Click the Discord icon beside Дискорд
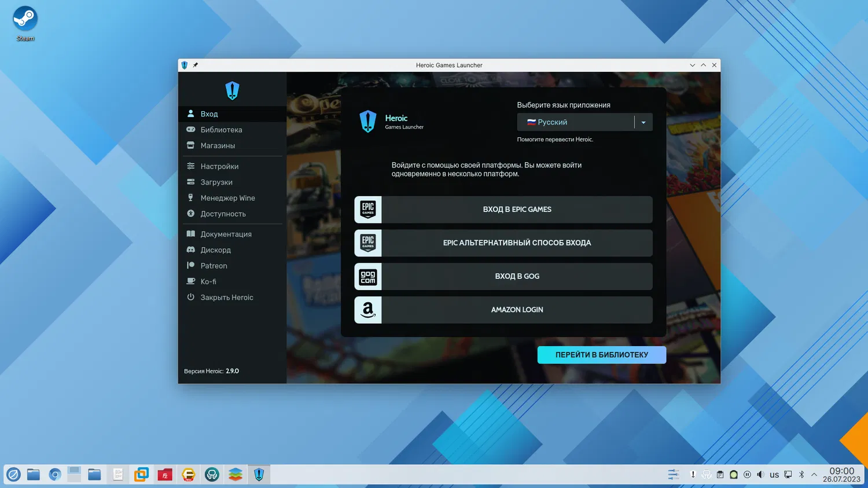The image size is (868, 488). (190, 249)
